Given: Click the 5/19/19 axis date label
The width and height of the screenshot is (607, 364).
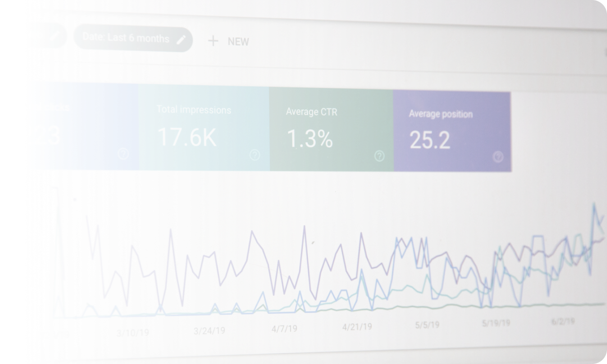Looking at the screenshot, I should tap(496, 323).
